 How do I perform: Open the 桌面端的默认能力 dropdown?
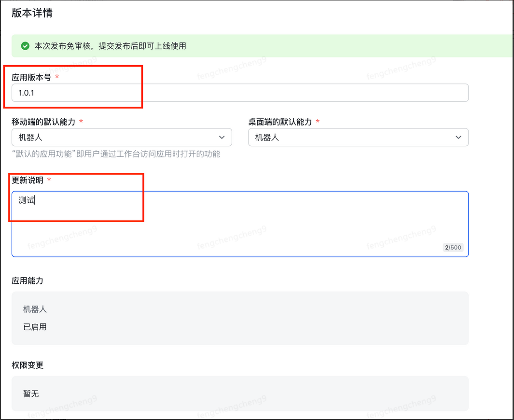(357, 137)
